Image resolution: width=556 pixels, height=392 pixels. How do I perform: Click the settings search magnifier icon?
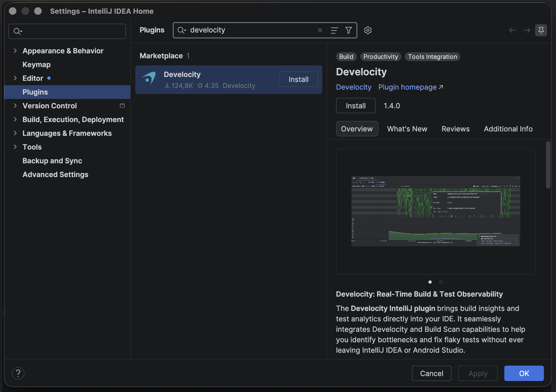(x=18, y=31)
